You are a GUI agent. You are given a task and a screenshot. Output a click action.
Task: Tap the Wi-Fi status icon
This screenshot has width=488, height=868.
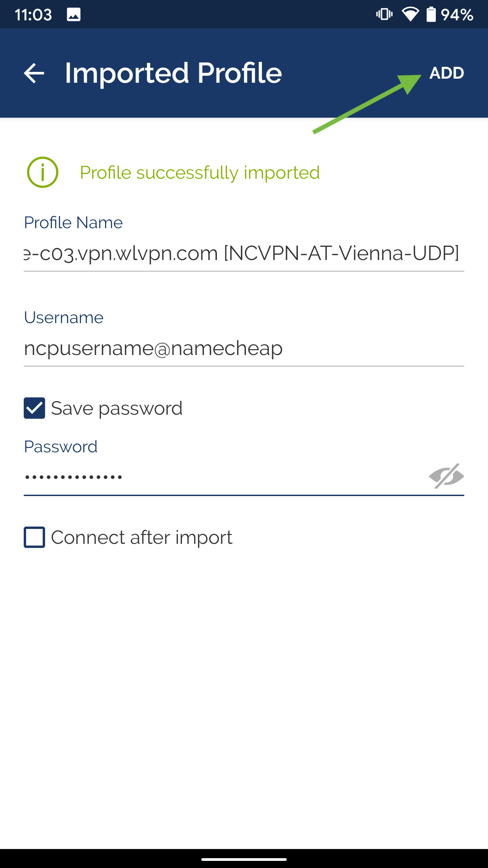coord(410,15)
